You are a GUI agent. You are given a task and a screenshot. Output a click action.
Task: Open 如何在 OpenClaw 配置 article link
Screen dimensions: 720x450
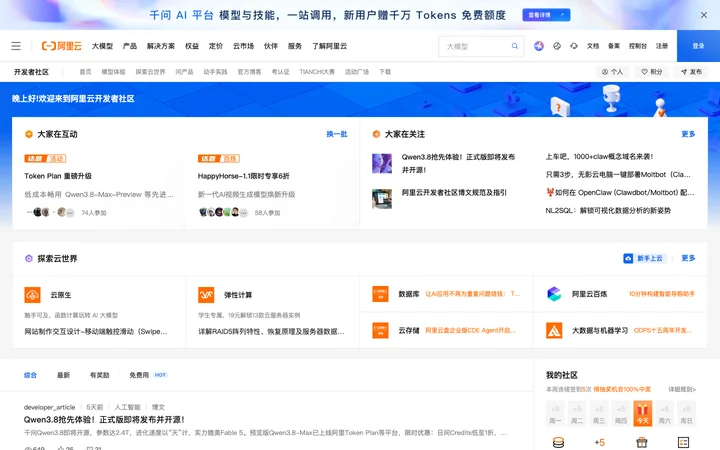[620, 192]
